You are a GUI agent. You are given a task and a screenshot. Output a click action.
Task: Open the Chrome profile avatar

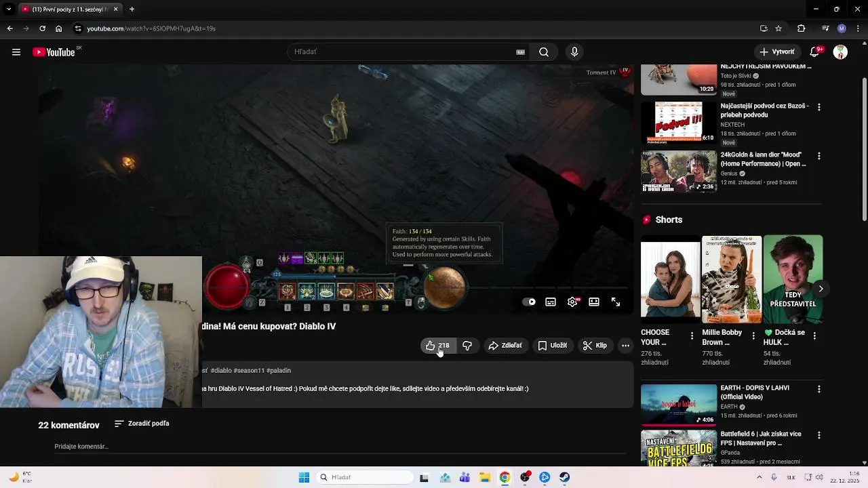point(842,28)
